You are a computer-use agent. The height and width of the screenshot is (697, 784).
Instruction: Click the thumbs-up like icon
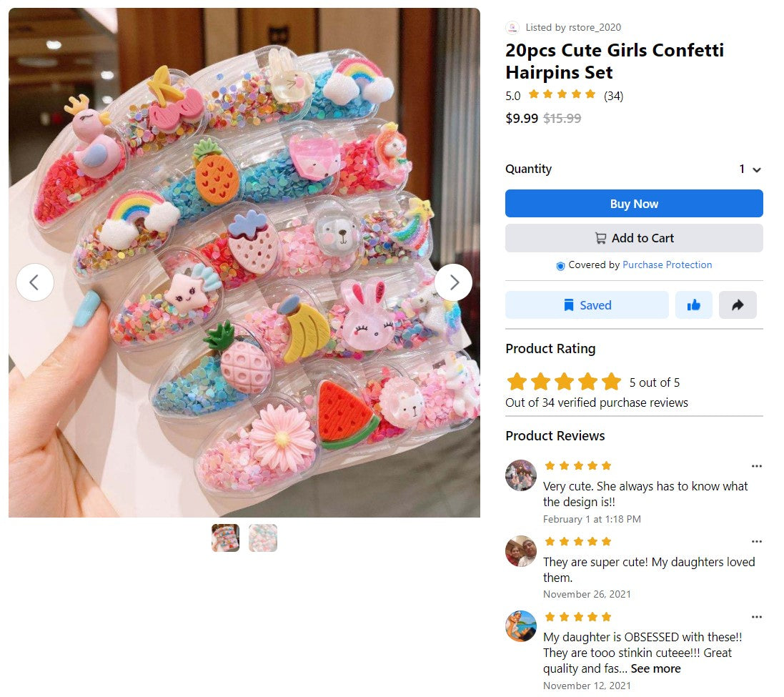[693, 305]
